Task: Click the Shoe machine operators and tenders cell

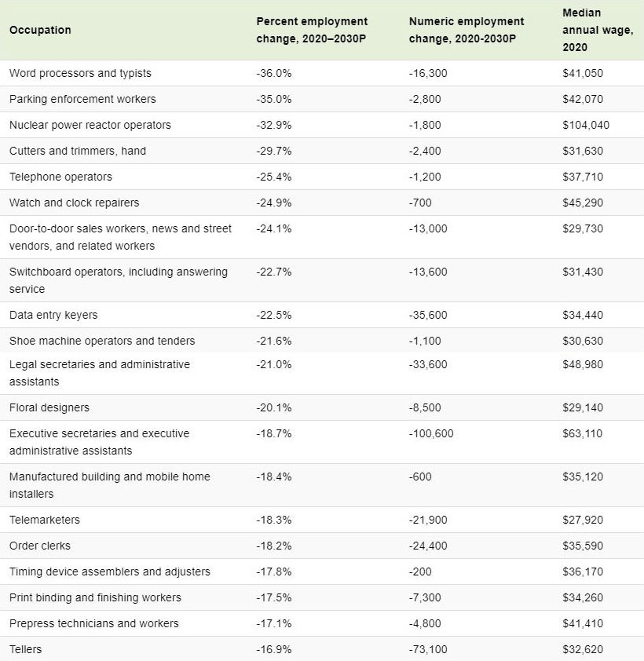Action: pos(102,341)
